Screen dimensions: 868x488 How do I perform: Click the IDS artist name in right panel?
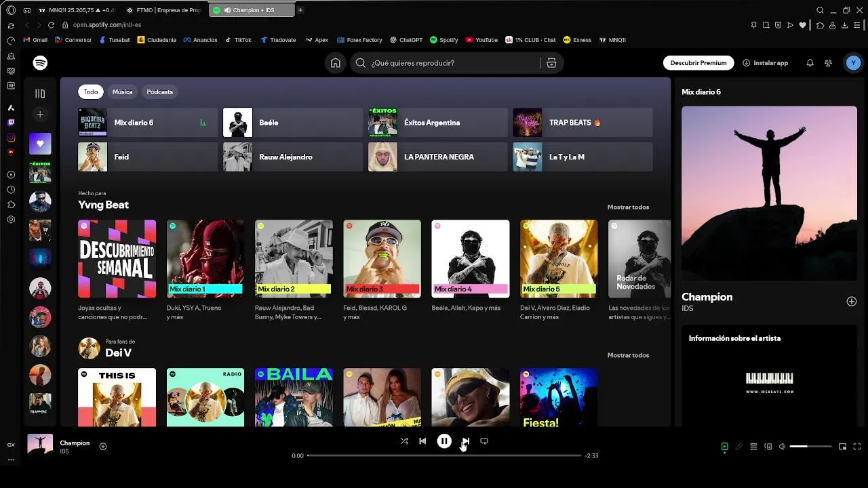688,308
